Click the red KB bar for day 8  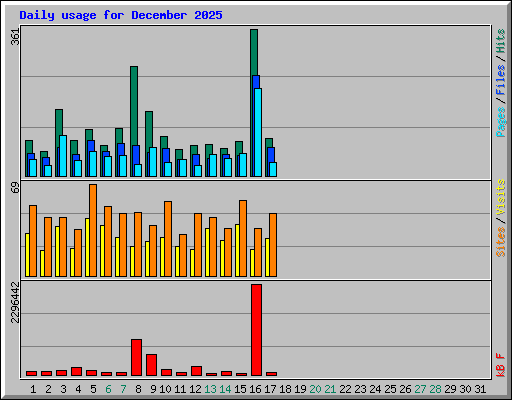[x=136, y=358]
